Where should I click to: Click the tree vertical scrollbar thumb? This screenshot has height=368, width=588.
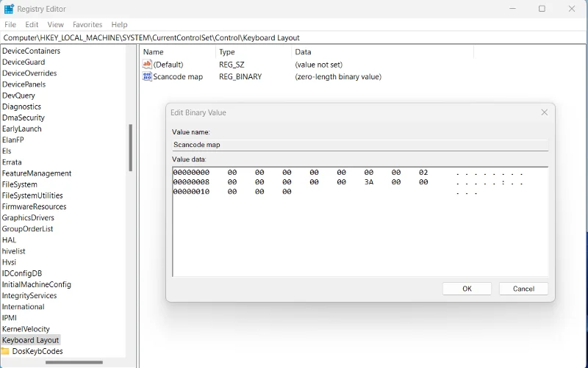point(131,148)
